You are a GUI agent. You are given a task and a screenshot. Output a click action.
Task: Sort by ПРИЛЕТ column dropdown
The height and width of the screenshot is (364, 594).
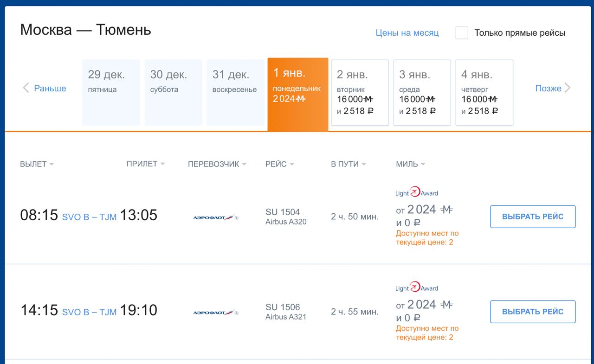coord(145,164)
